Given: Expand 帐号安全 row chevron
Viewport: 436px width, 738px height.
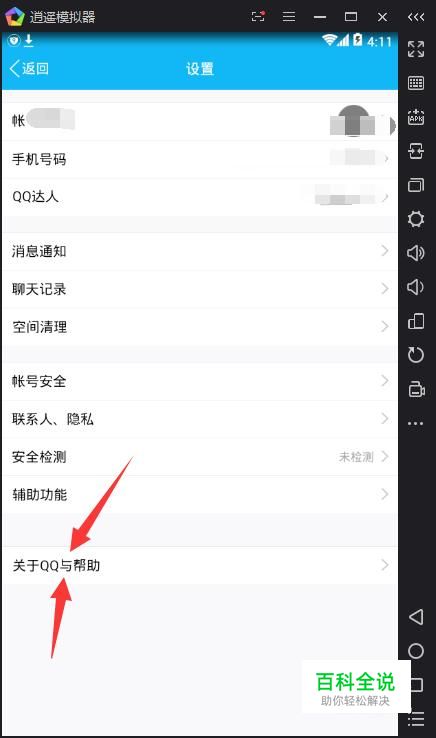Looking at the screenshot, I should click(385, 380).
